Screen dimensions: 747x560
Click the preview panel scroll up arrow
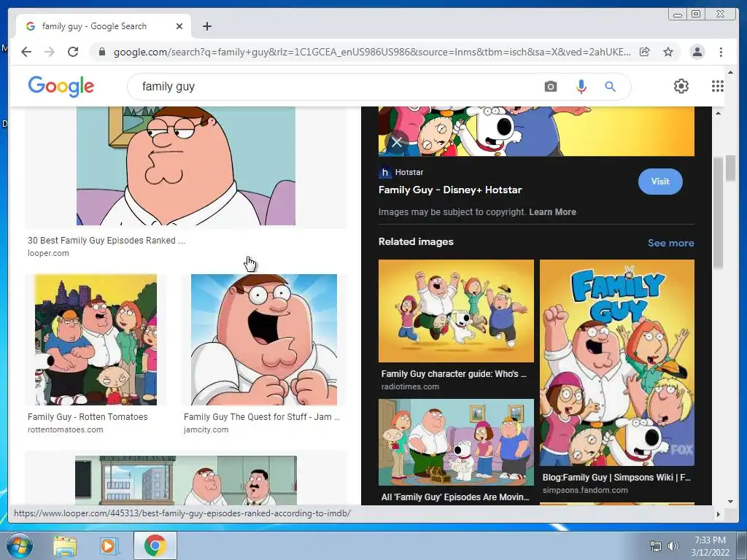click(x=718, y=113)
